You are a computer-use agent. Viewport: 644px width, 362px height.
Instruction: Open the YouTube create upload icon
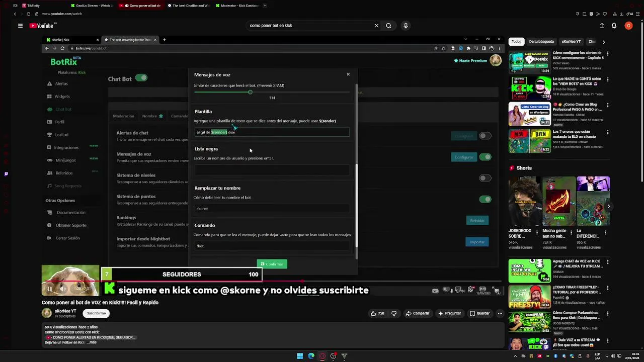(602, 26)
